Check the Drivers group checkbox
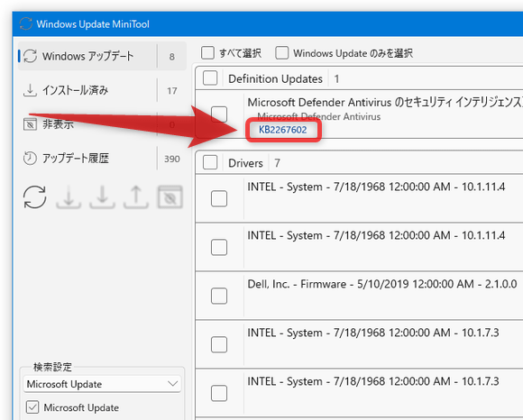 coord(210,162)
